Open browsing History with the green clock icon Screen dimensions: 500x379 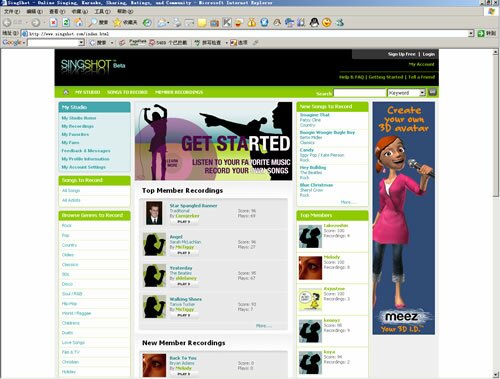147,23
